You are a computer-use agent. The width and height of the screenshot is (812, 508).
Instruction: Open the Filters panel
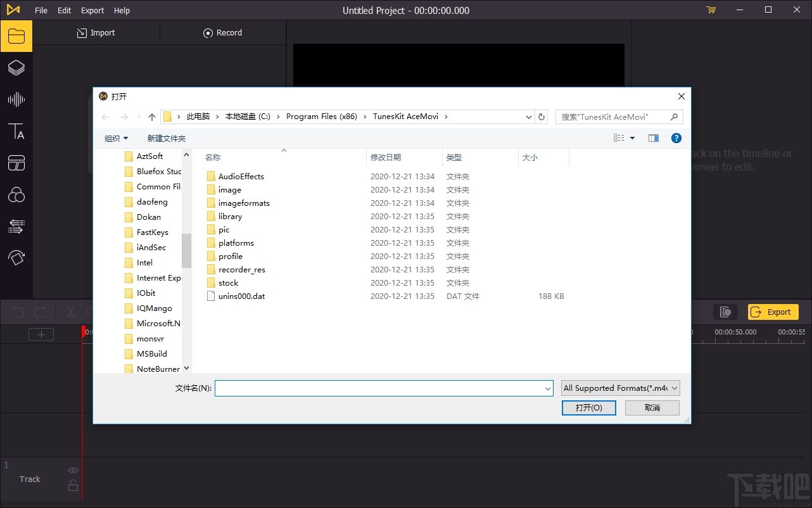pos(16,194)
